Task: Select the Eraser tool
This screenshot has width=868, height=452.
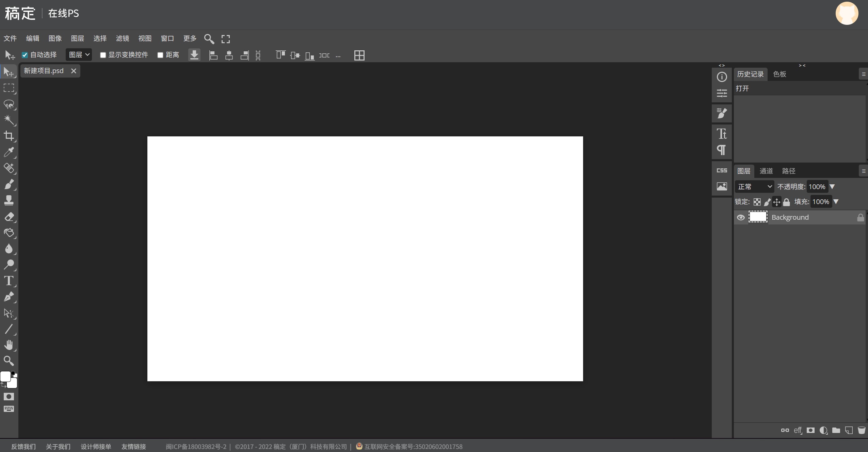Action: coord(9,217)
